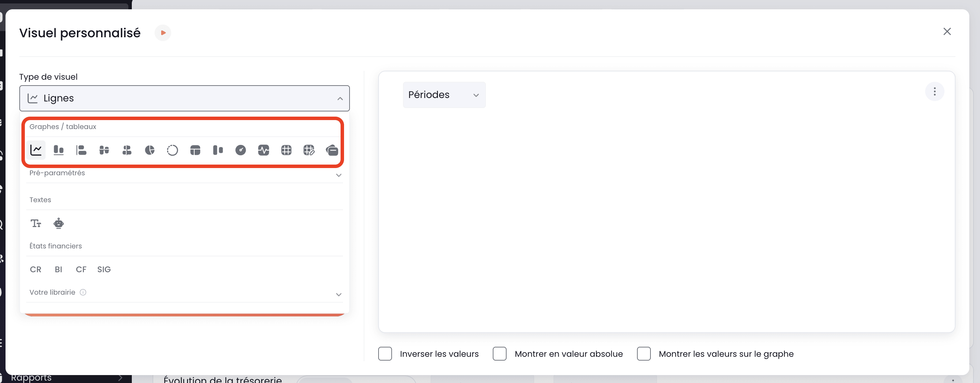
Task: Click the Textes section label
Action: (x=40, y=200)
